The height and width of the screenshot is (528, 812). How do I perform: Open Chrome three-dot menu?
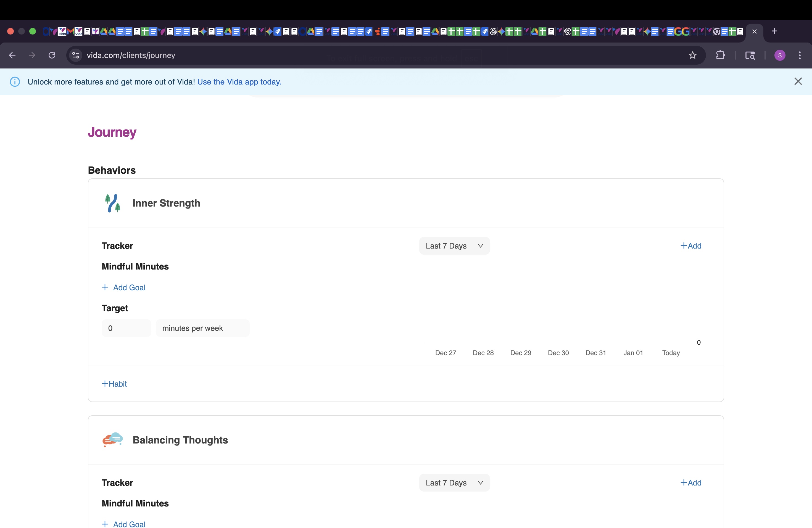coord(799,55)
